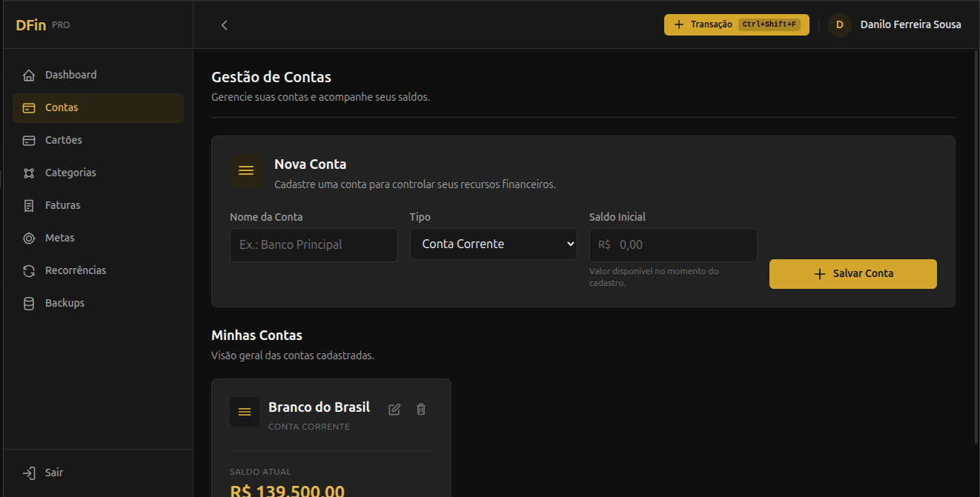
Task: Click the Ctrl+Shift+F shortcut badge
Action: point(769,24)
